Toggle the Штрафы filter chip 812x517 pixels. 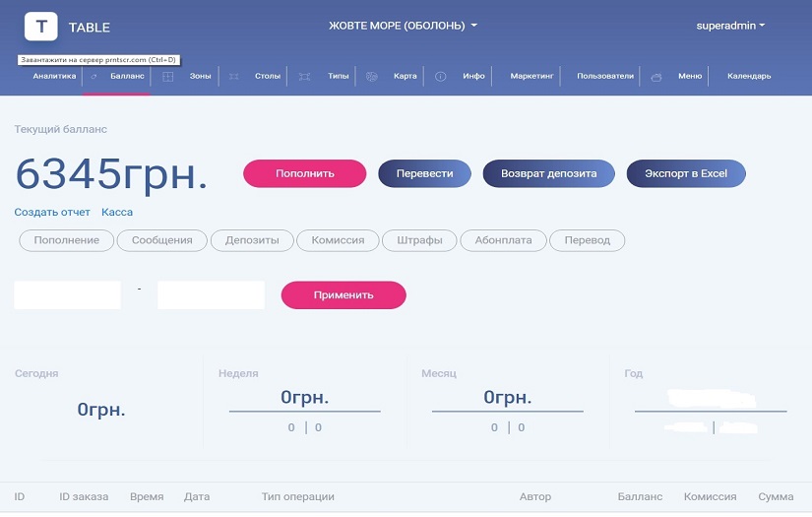pyautogui.click(x=419, y=240)
